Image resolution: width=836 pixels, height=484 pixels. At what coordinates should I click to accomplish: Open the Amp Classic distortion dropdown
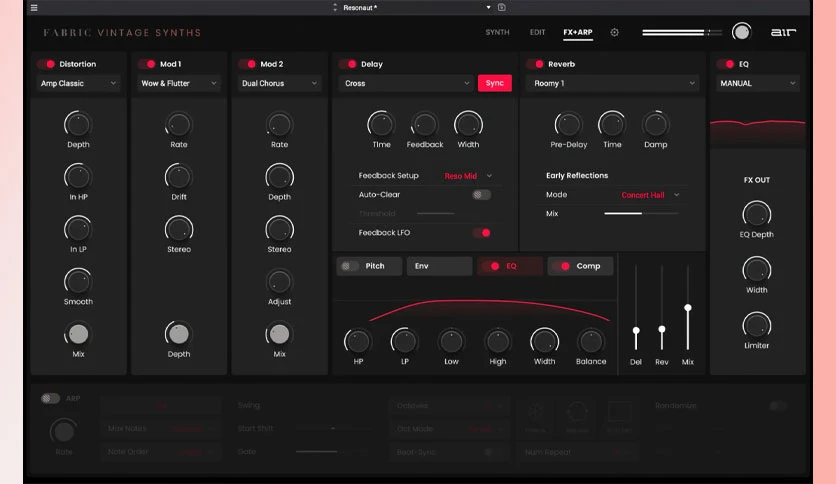[78, 83]
